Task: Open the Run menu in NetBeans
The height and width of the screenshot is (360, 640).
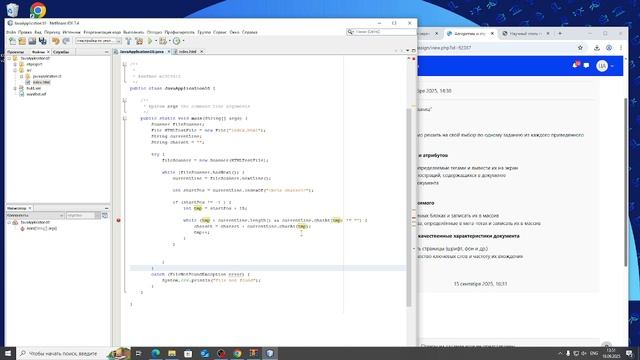Action: [133, 32]
